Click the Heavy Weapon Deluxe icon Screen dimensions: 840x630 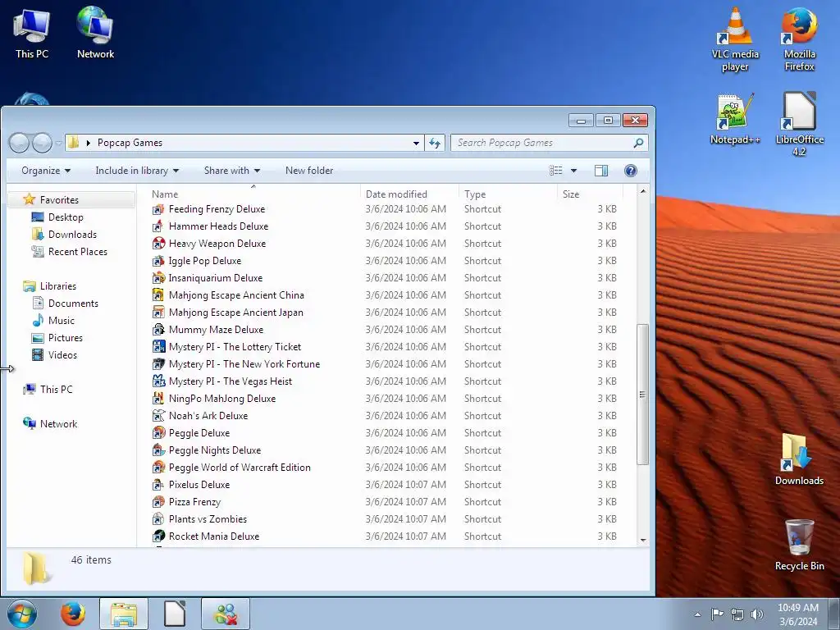(158, 244)
